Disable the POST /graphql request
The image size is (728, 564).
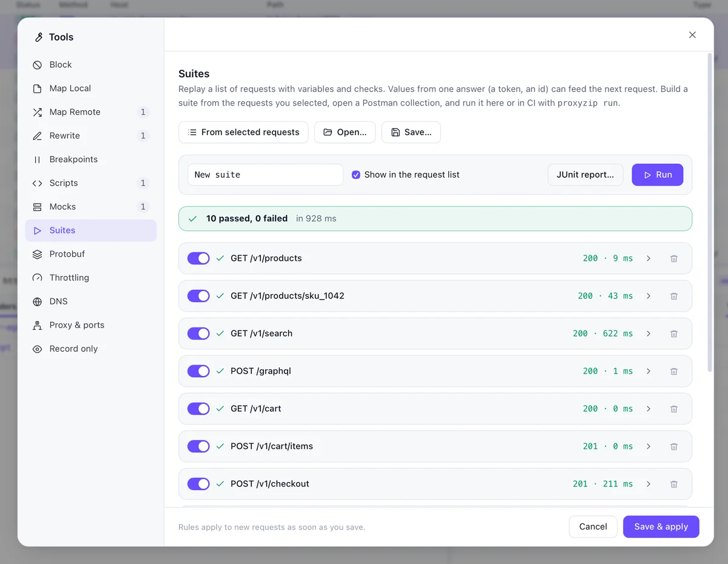click(x=198, y=371)
